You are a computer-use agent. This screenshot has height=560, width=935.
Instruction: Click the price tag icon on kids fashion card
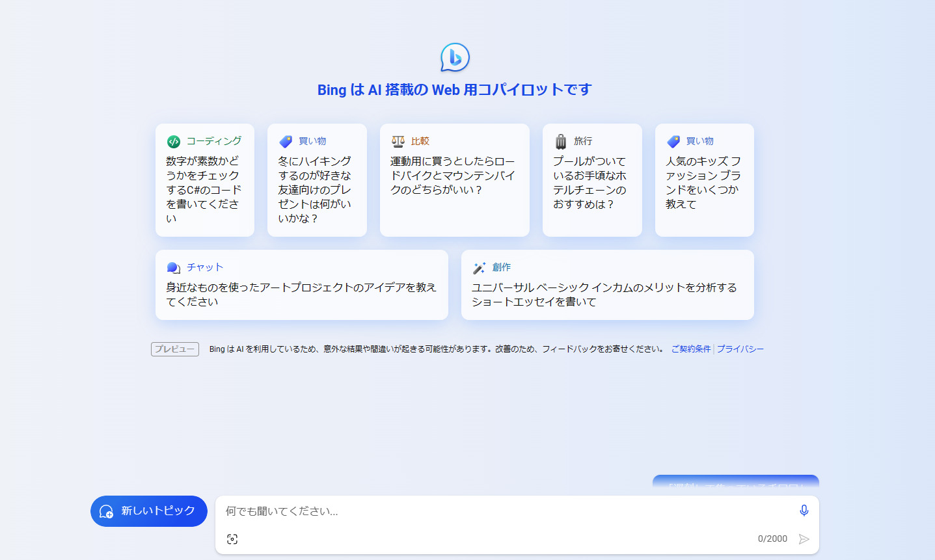point(673,141)
